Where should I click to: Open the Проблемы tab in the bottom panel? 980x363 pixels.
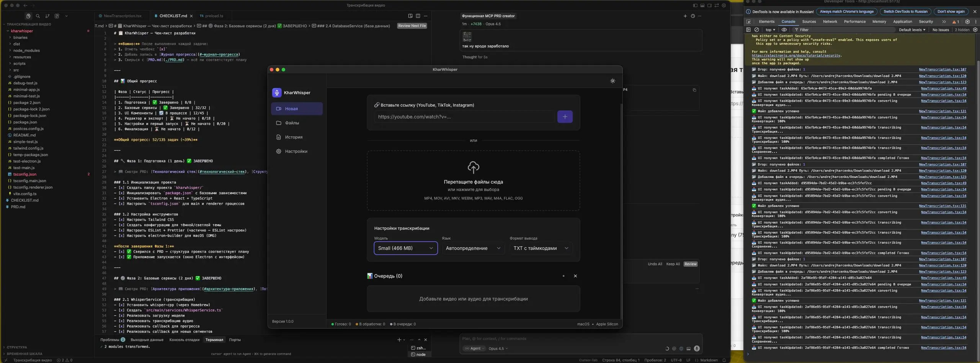(x=112, y=340)
